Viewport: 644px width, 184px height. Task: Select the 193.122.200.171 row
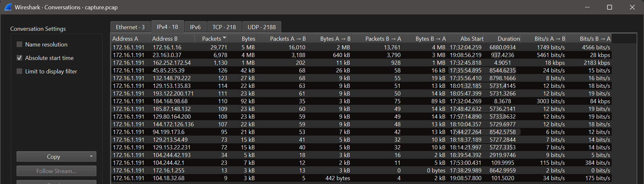[361, 93]
